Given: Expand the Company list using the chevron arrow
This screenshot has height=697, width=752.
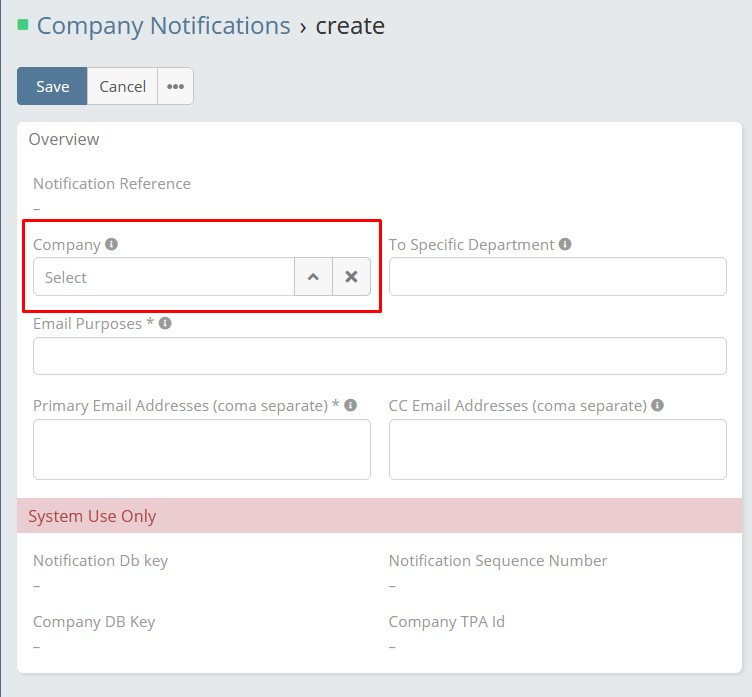Looking at the screenshot, I should [313, 277].
